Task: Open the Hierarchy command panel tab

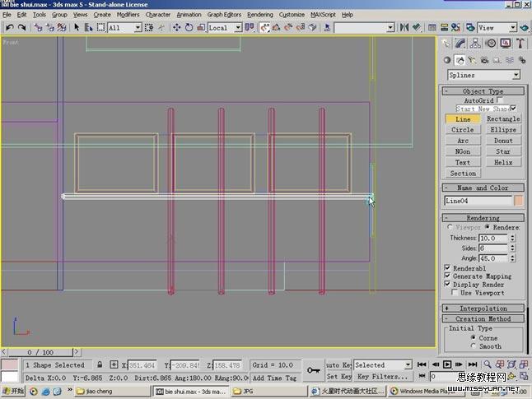Action: pyautogui.click(x=475, y=44)
